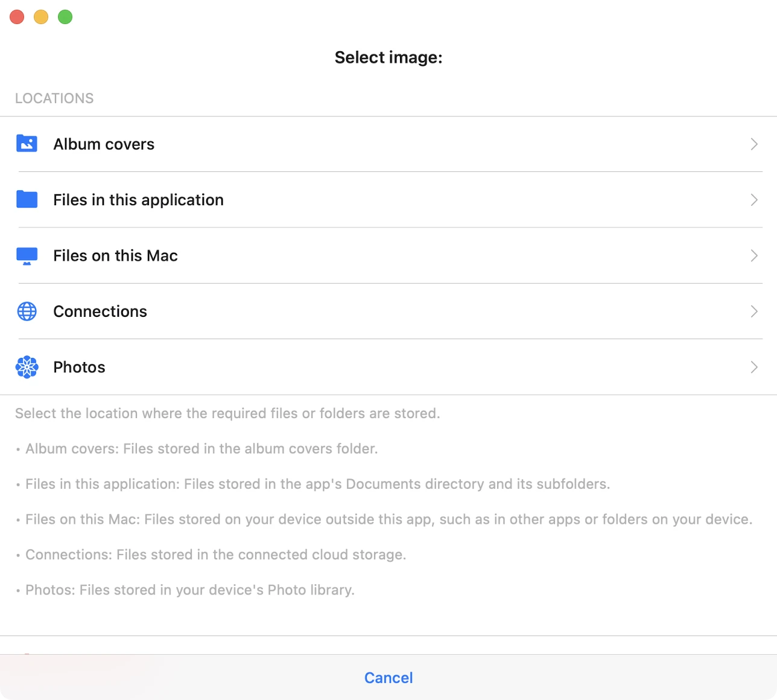Expand the Photos row chevron

click(754, 367)
